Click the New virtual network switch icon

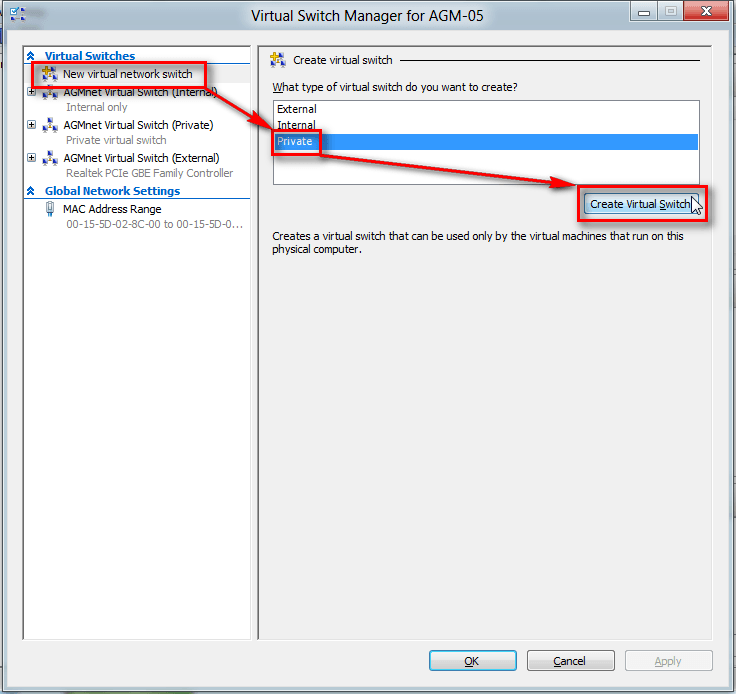point(49,74)
